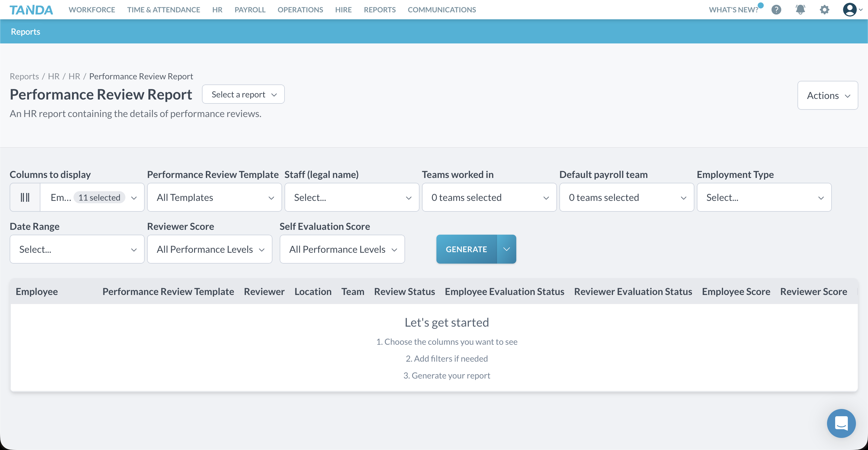Expand the All Templates dropdown
The width and height of the screenshot is (868, 450).
(214, 197)
